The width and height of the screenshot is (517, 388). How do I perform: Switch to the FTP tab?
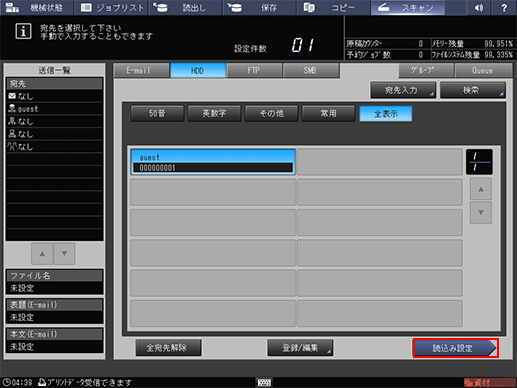(x=254, y=71)
